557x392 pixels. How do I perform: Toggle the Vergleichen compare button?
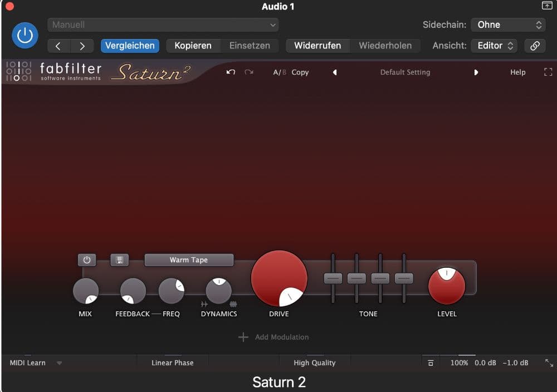130,46
